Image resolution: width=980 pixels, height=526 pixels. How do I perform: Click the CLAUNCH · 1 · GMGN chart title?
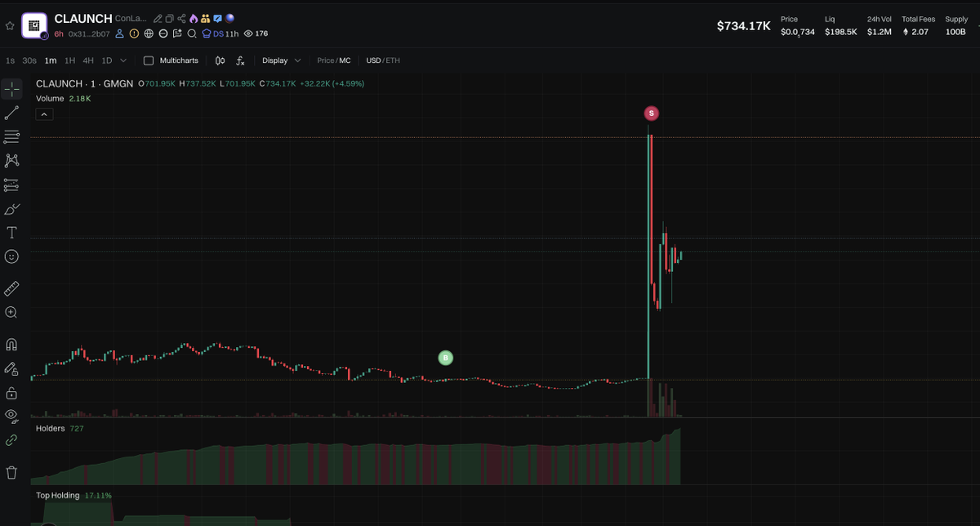click(84, 83)
